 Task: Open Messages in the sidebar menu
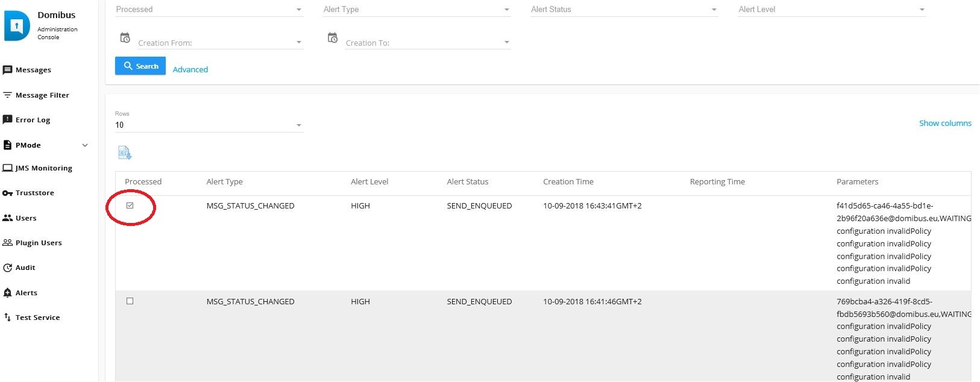(33, 70)
